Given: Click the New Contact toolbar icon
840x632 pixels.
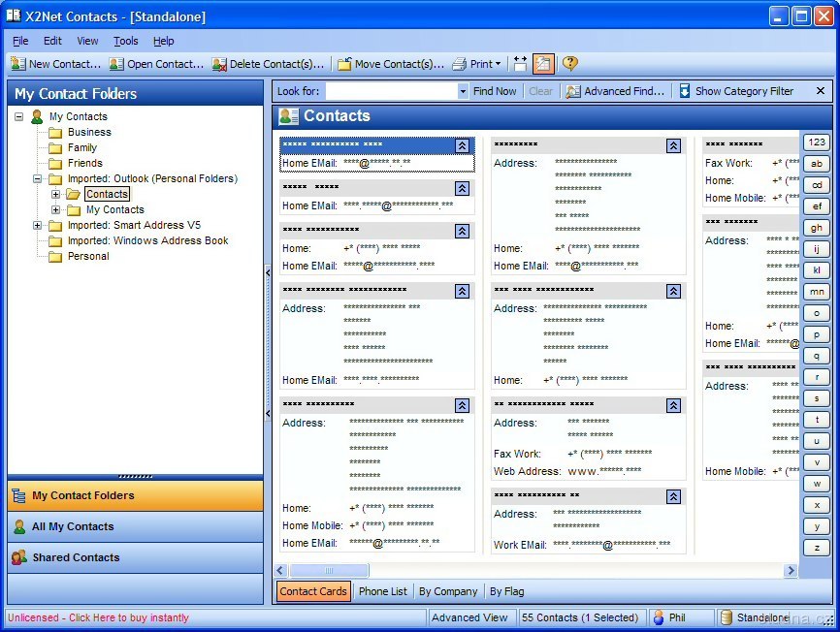Looking at the screenshot, I should 17,64.
